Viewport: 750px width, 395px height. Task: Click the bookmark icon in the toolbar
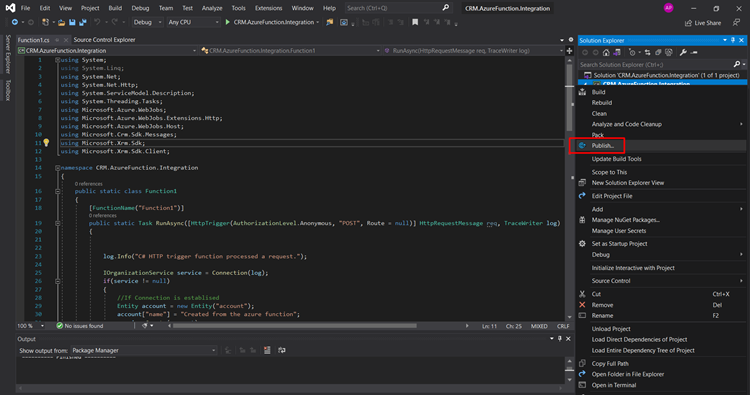pos(415,22)
